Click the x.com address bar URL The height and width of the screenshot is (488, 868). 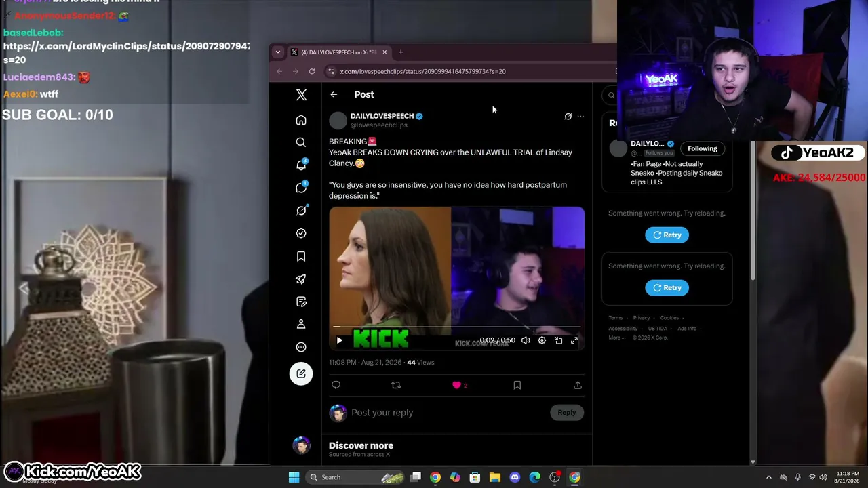(x=422, y=71)
